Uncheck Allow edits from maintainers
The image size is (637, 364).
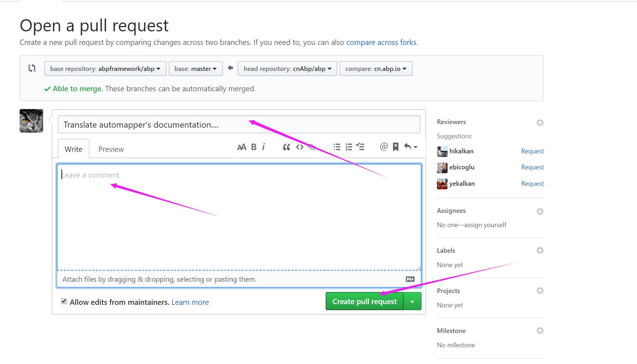tap(64, 301)
